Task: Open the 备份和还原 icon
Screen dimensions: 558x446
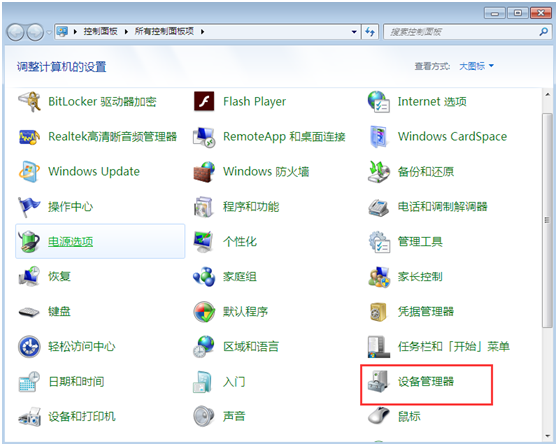Action: pos(379,172)
